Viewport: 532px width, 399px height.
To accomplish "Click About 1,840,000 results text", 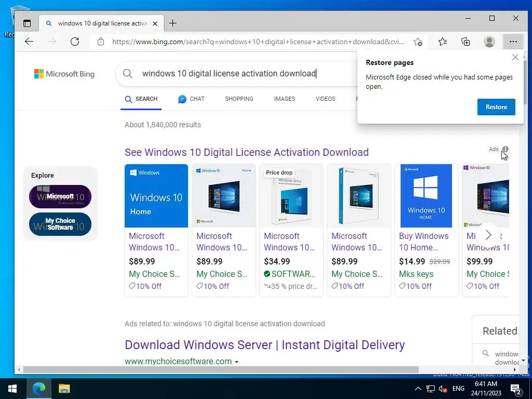I will point(163,125).
